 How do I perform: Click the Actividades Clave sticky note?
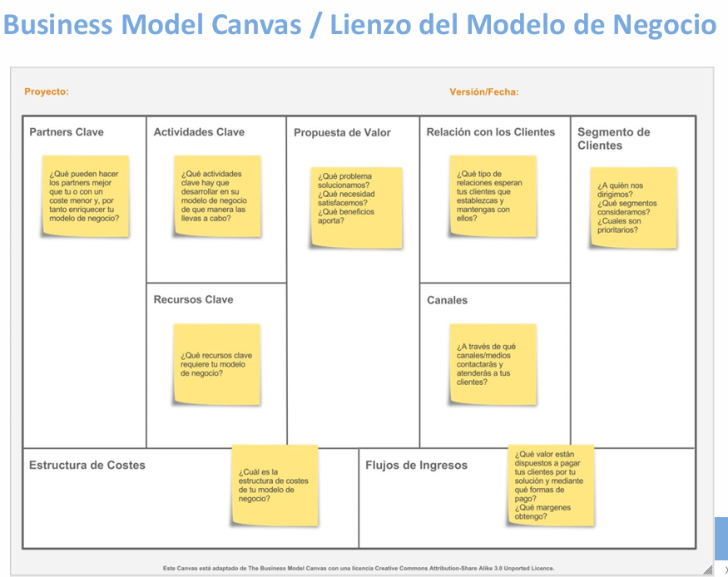pos(217,196)
